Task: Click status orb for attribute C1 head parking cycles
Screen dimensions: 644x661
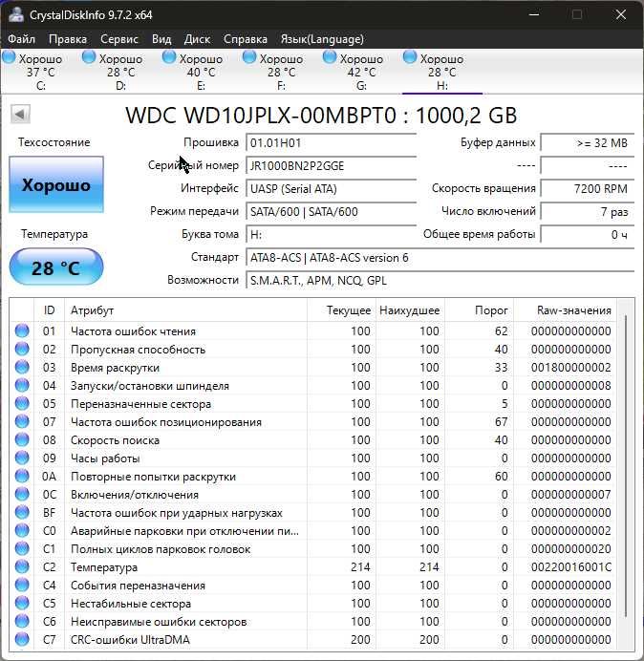Action: coord(22,548)
